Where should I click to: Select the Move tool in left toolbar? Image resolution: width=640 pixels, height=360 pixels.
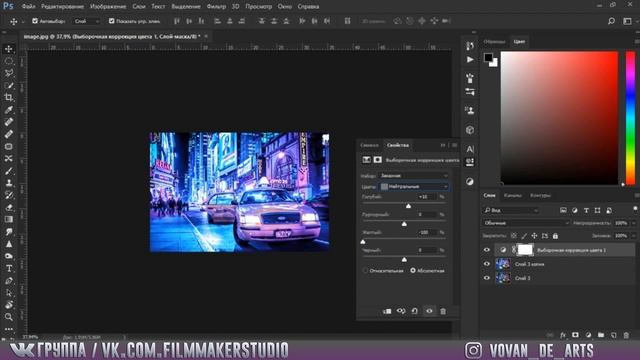[x=9, y=49]
